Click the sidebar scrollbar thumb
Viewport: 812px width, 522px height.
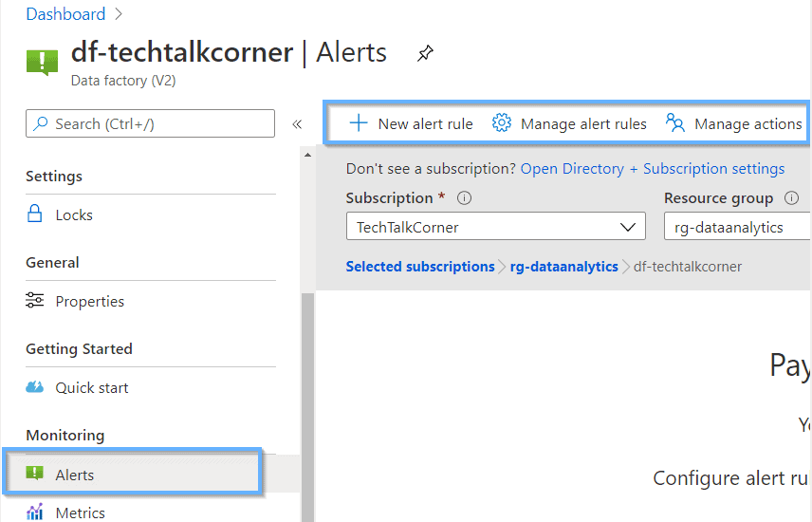(307, 407)
